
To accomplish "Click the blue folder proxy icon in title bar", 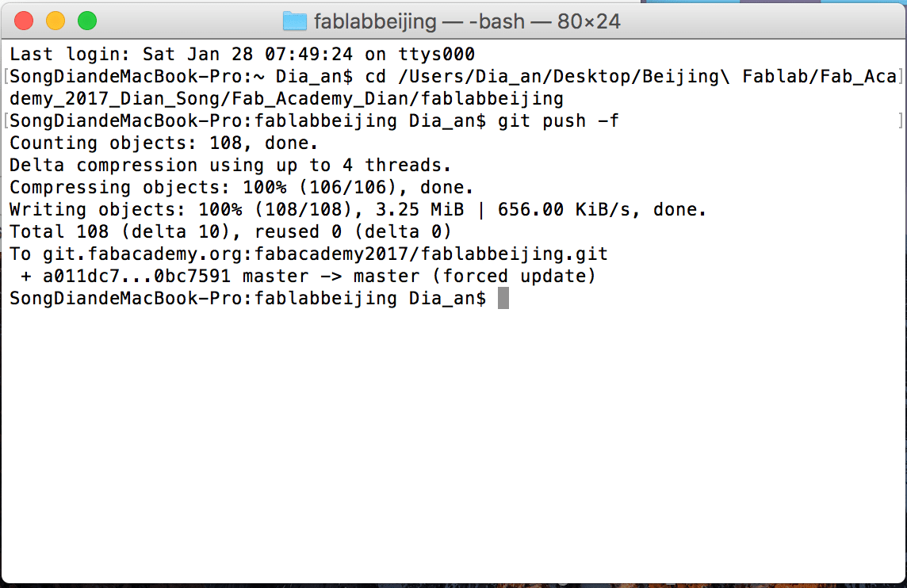I will tap(294, 21).
